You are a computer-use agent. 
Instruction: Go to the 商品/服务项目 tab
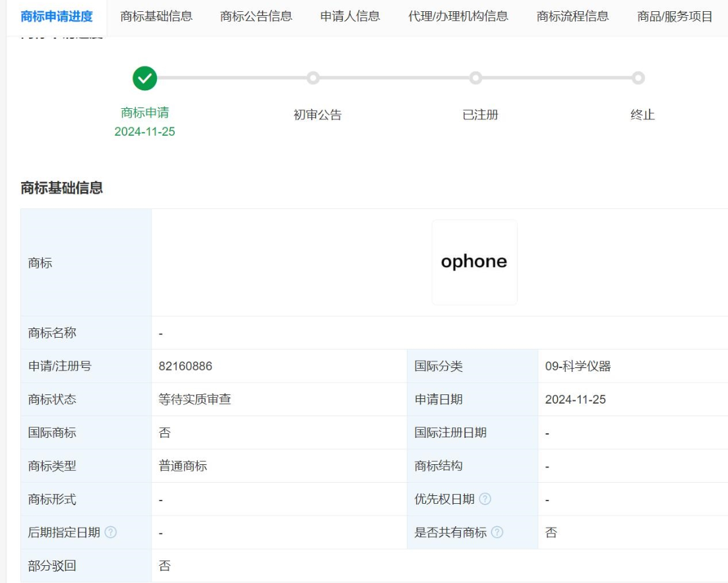point(675,16)
